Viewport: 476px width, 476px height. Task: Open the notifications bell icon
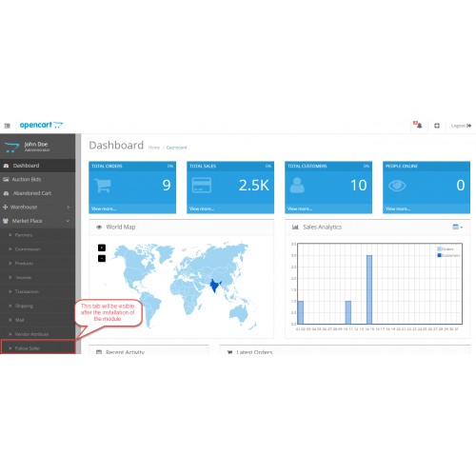tap(418, 125)
